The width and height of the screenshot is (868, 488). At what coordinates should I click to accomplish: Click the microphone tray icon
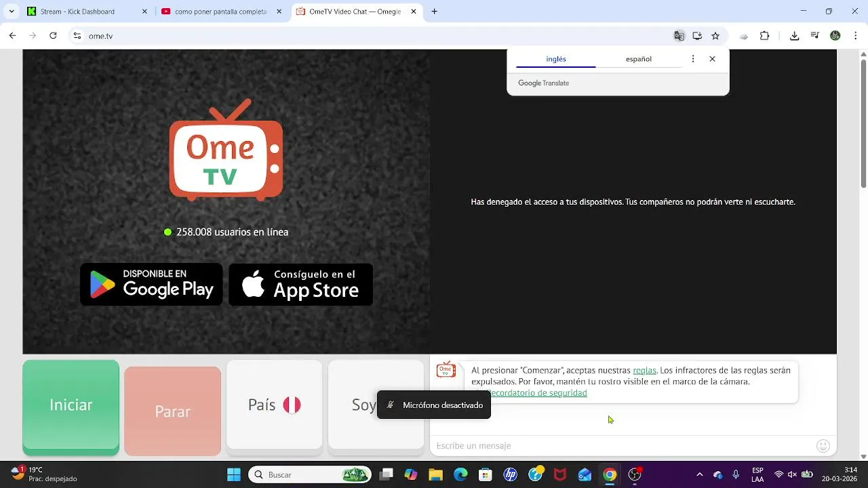736,474
